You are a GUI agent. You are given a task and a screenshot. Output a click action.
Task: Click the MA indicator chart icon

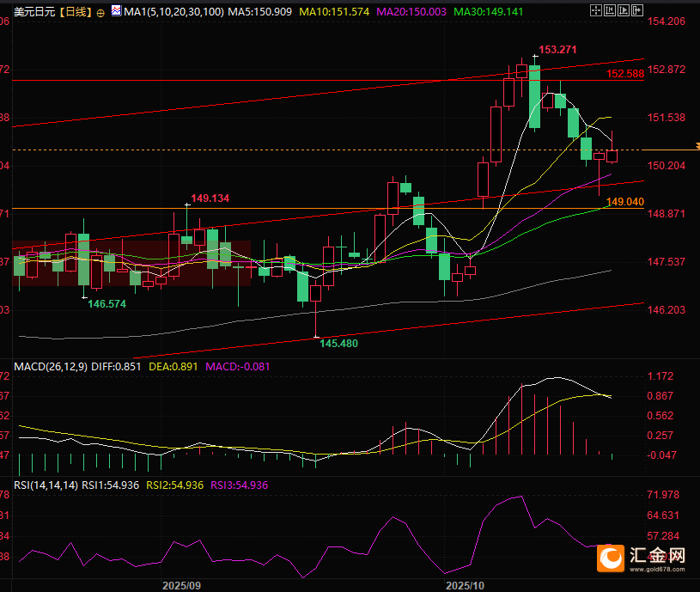[116, 10]
